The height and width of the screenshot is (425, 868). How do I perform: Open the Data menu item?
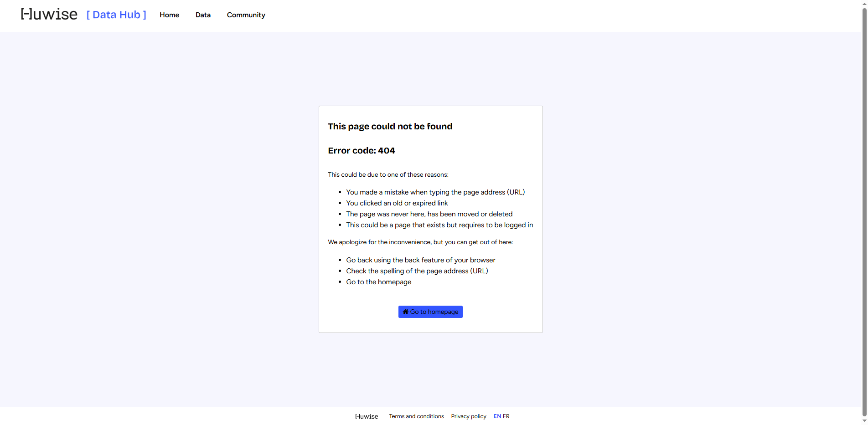click(x=203, y=15)
